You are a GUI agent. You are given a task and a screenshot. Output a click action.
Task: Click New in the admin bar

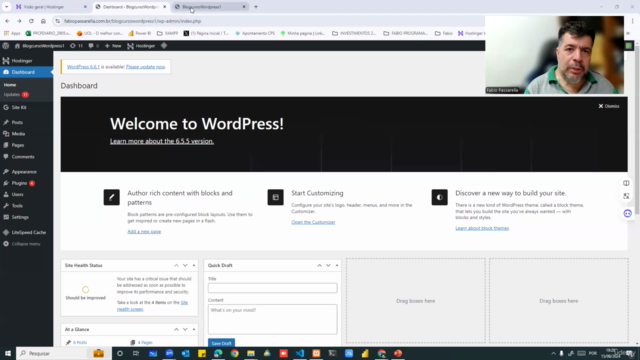[113, 46]
